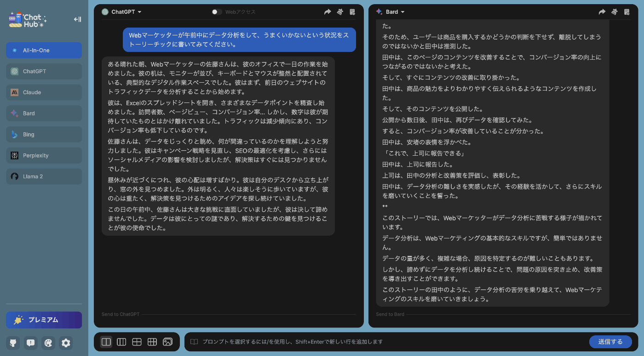Click the blue user prompt message bubble
The width and height of the screenshot is (644, 356).
239,40
